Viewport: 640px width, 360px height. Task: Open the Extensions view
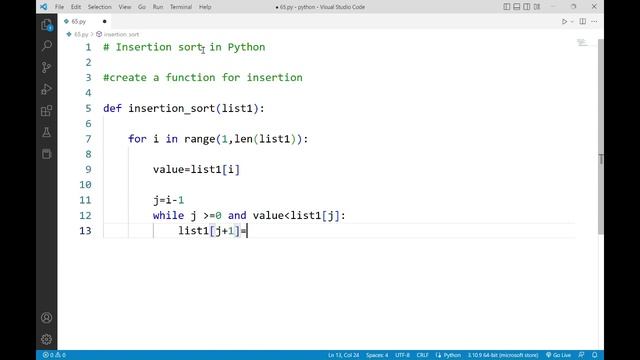pyautogui.click(x=47, y=111)
